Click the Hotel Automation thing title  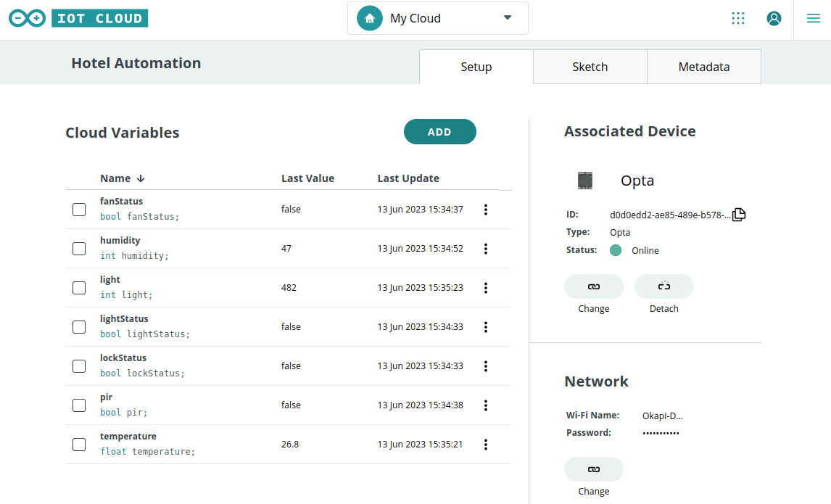coord(136,63)
